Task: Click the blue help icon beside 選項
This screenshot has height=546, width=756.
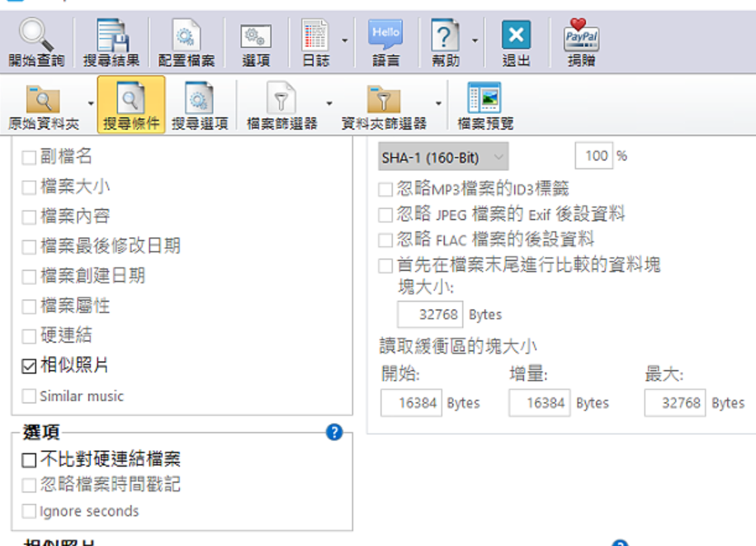Action: 334,432
